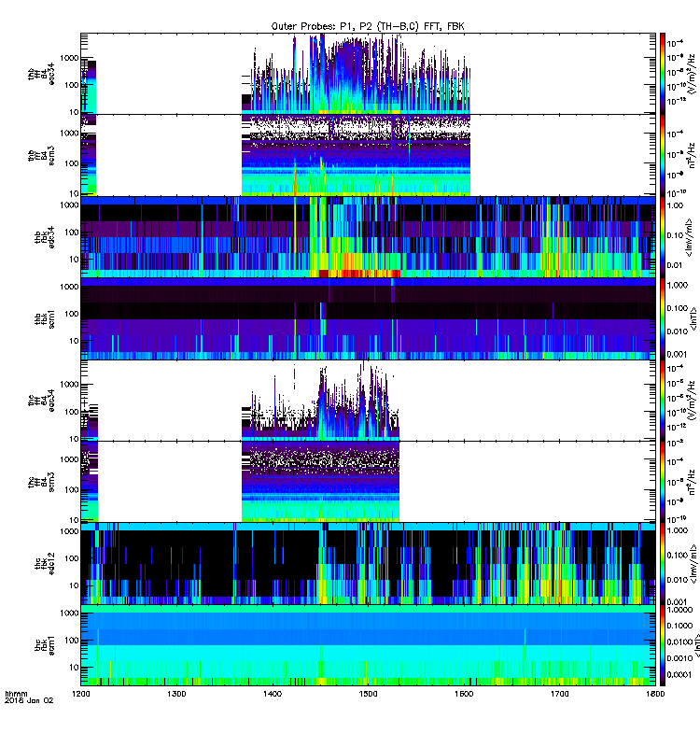Click the thc fbk scm1 spectrogram panel
This screenshot has width=700, height=747.
[368, 645]
